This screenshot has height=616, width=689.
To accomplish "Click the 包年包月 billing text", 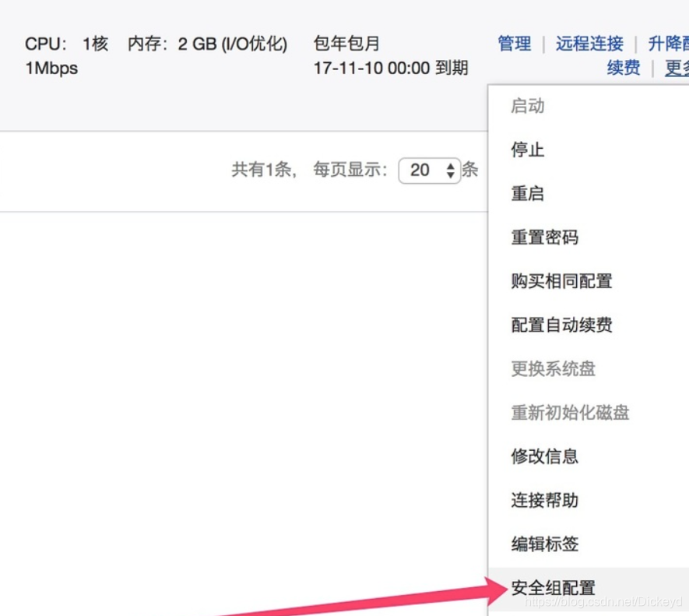I will (346, 44).
